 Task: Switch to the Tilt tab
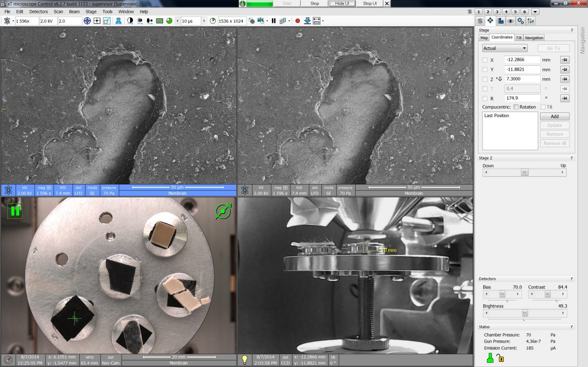(519, 38)
